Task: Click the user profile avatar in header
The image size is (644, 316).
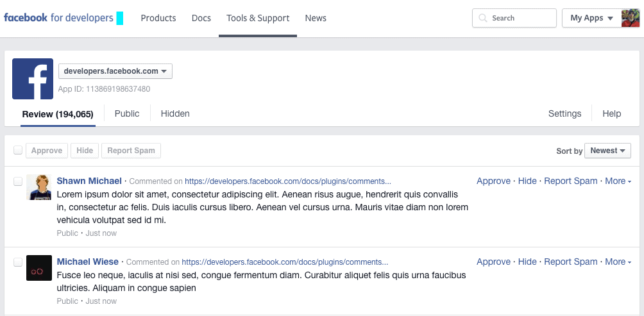Action: click(630, 18)
